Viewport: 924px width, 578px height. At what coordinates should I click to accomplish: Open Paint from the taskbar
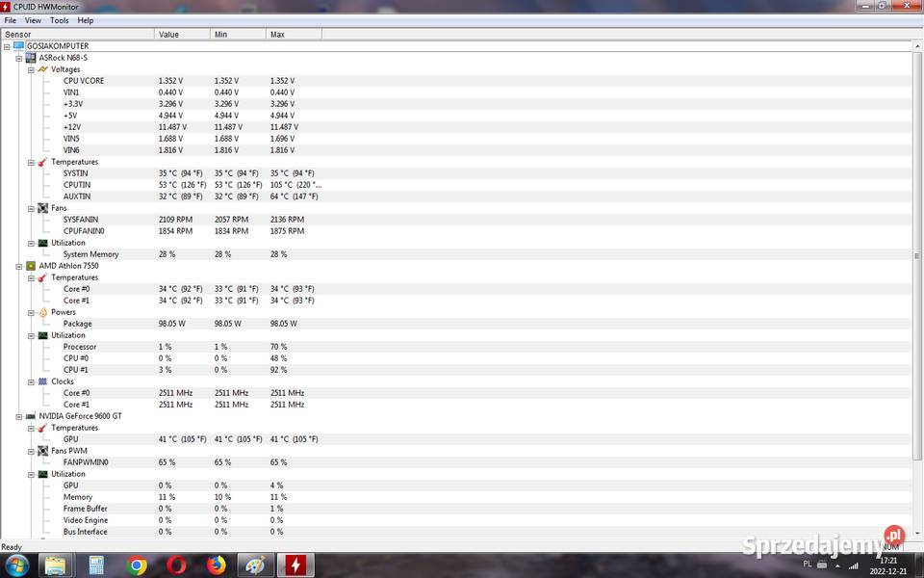coord(255,565)
